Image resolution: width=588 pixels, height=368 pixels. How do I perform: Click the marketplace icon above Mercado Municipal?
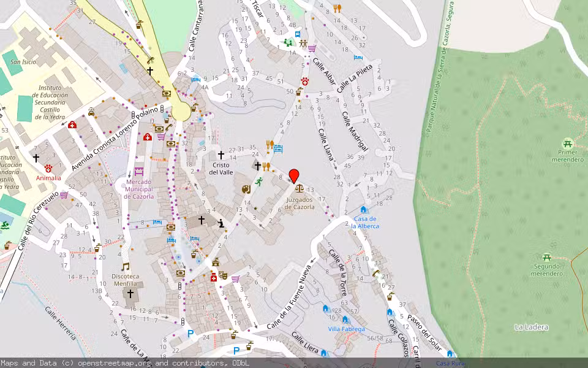click(x=139, y=172)
